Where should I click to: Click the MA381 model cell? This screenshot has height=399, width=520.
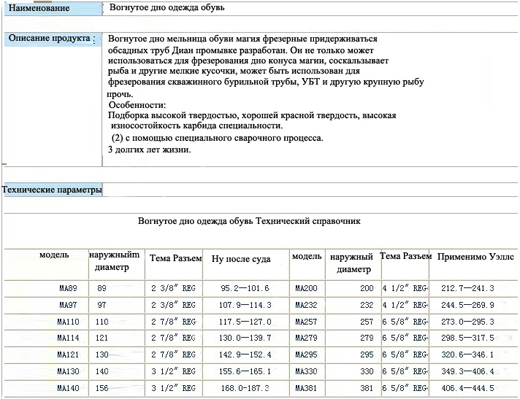(306, 388)
